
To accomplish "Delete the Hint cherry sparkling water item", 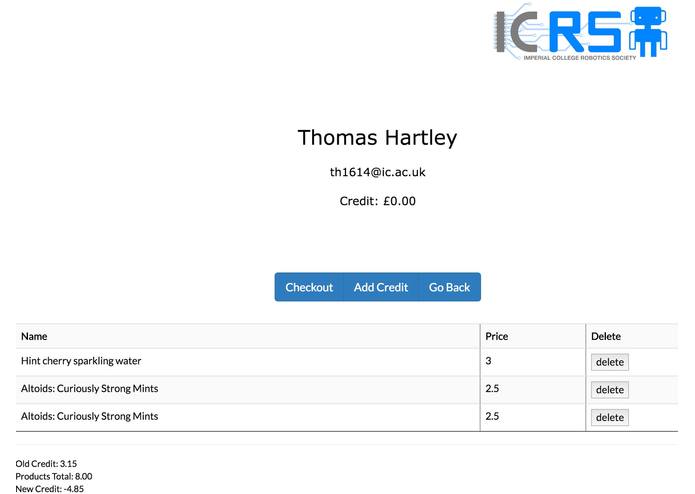I will coord(609,362).
